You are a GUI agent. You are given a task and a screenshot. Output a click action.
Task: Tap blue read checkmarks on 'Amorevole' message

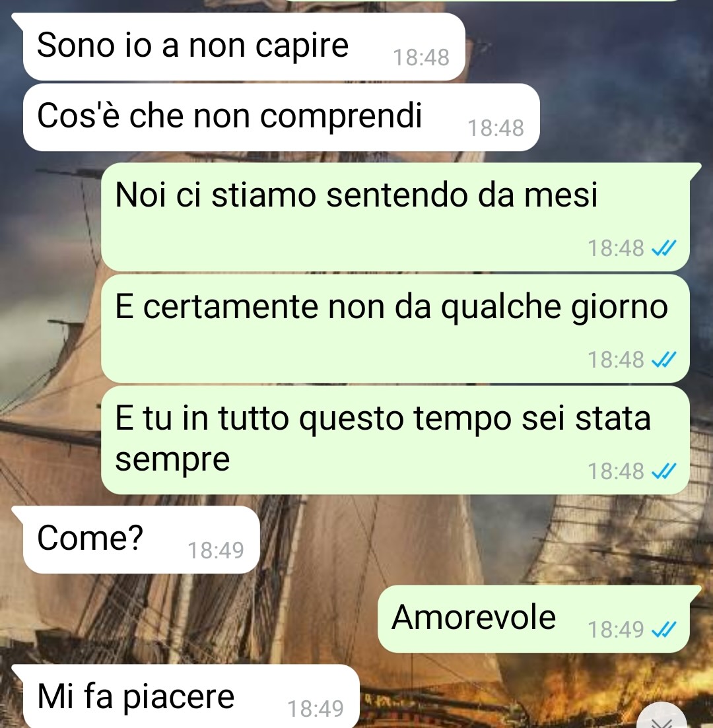[x=663, y=630]
